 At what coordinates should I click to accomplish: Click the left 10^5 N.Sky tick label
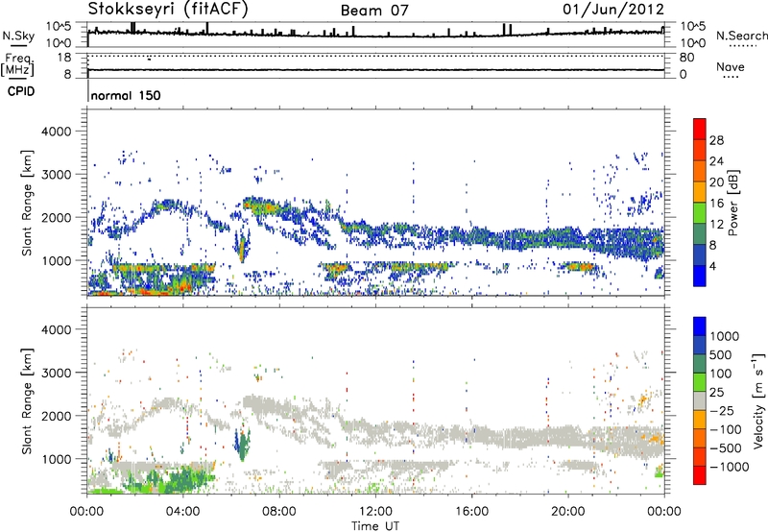coord(59,27)
